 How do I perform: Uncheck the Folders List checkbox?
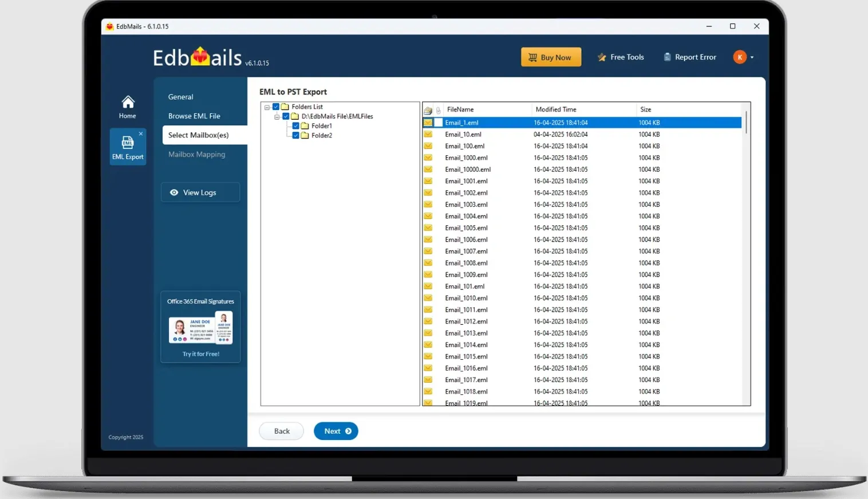pyautogui.click(x=276, y=107)
